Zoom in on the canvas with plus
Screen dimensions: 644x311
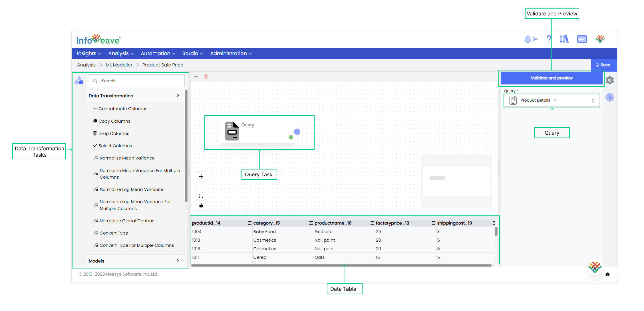pos(201,176)
